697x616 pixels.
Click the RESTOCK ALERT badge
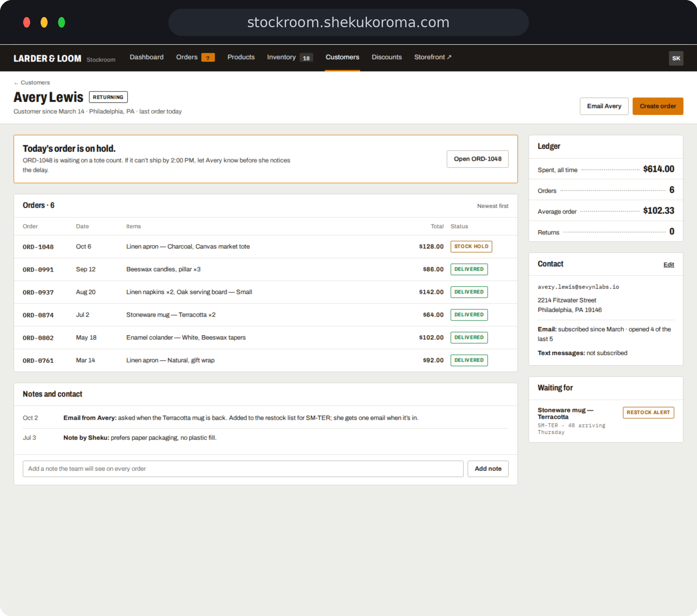point(648,413)
